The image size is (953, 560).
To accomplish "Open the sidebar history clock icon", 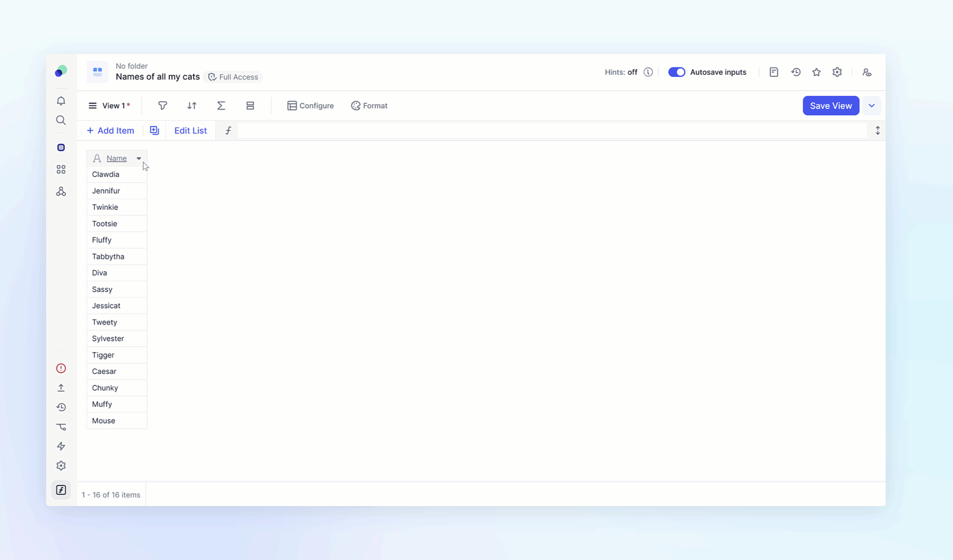I will coord(61,408).
